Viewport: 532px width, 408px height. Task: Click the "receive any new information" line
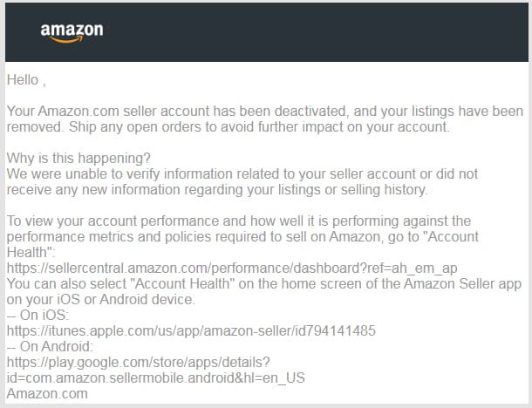coord(217,189)
